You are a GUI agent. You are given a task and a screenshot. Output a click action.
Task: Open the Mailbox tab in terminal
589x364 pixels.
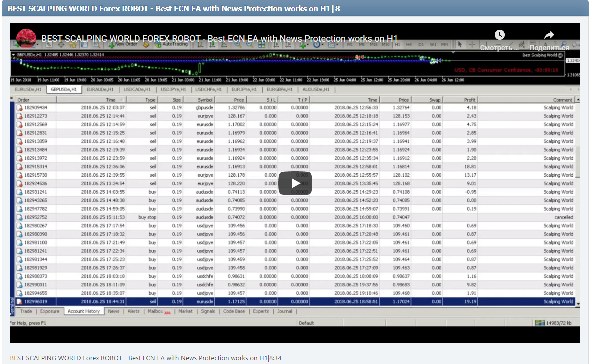point(155,311)
